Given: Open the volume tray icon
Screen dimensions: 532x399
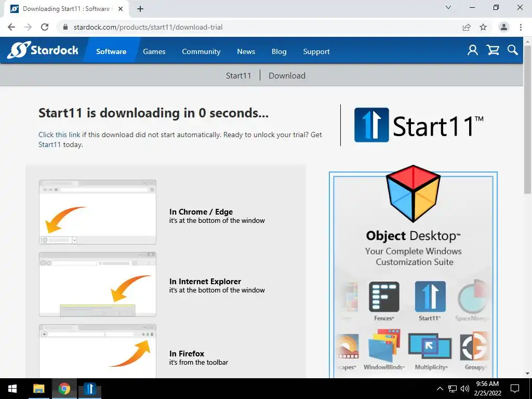Looking at the screenshot, I should [x=465, y=389].
